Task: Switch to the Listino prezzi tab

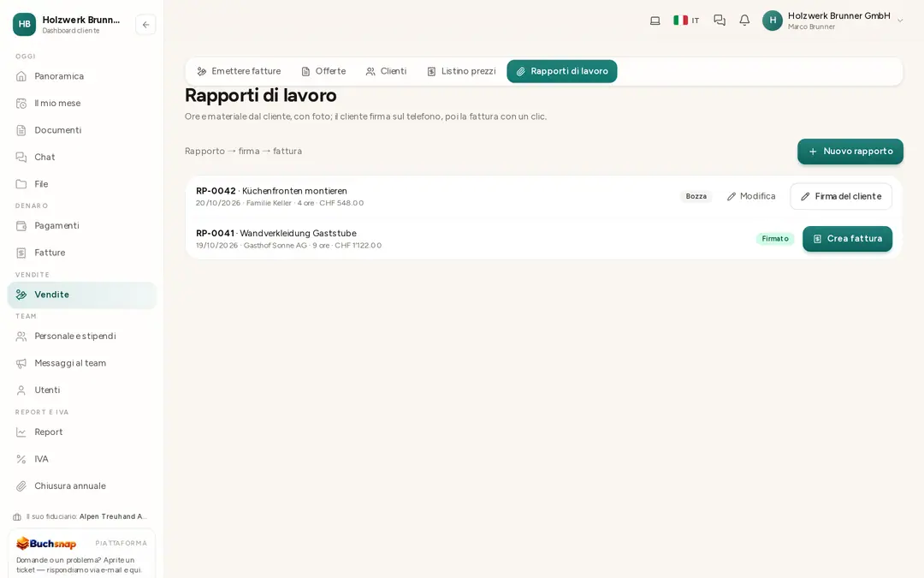Action: coord(461,71)
